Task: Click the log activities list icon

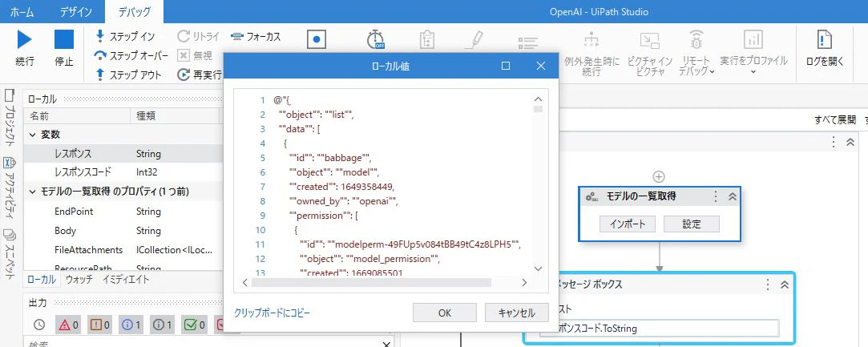Action: point(528,43)
